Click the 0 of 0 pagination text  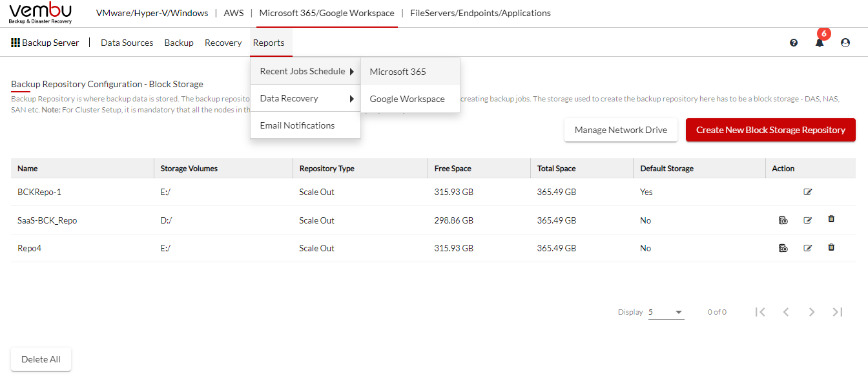(x=717, y=312)
